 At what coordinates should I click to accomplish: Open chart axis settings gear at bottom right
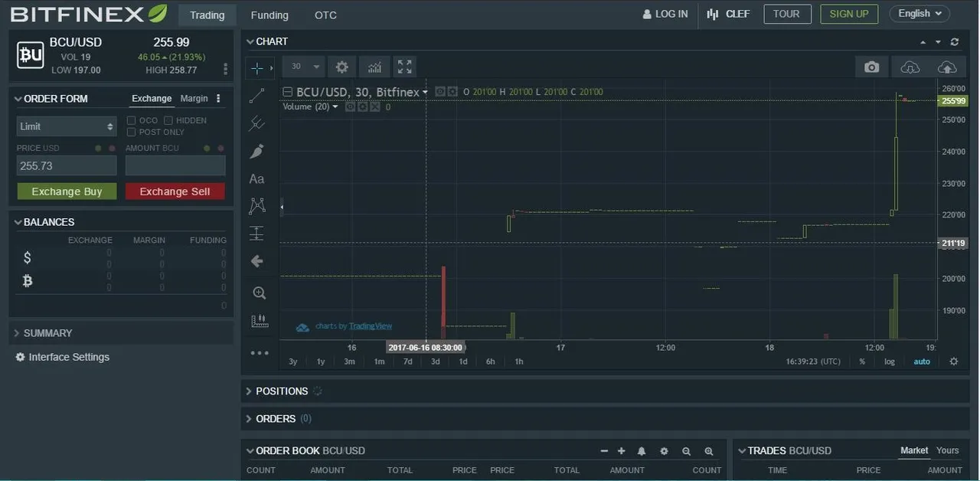(953, 362)
